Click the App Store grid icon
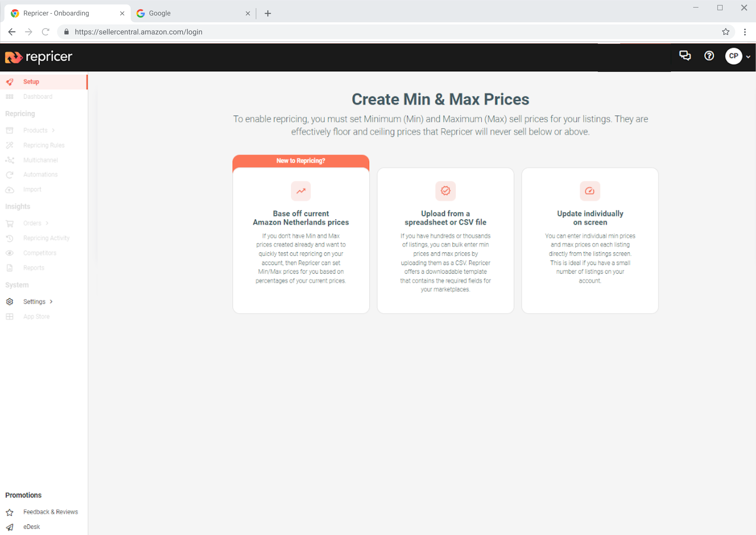This screenshot has width=756, height=535. (x=9, y=317)
